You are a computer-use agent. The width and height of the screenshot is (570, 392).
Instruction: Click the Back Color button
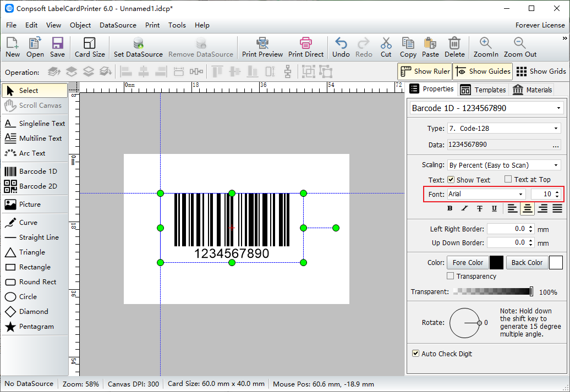[527, 263]
